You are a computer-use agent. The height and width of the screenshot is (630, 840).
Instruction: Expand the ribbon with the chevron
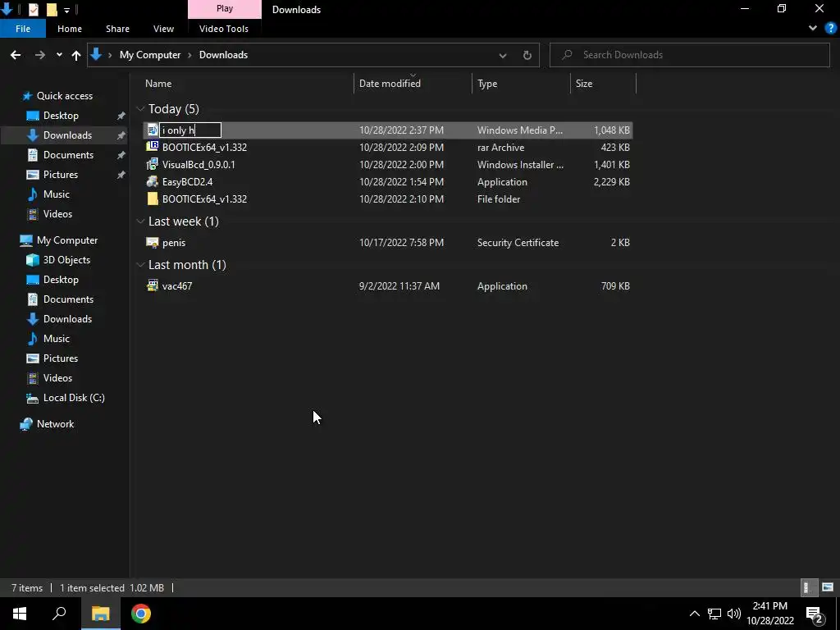pyautogui.click(x=813, y=29)
